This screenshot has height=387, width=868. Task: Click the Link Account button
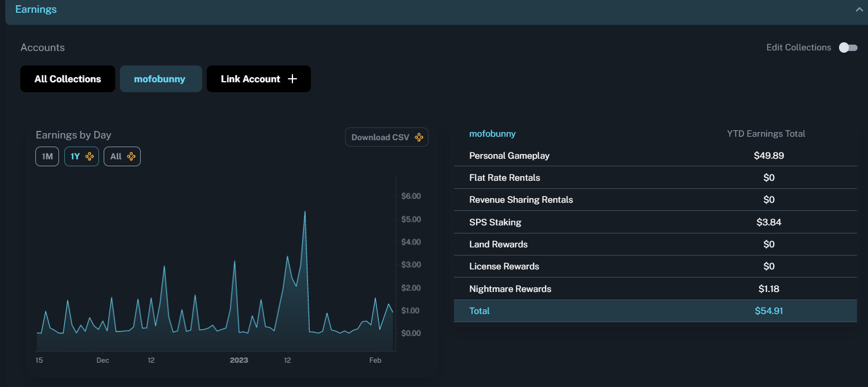coord(251,79)
